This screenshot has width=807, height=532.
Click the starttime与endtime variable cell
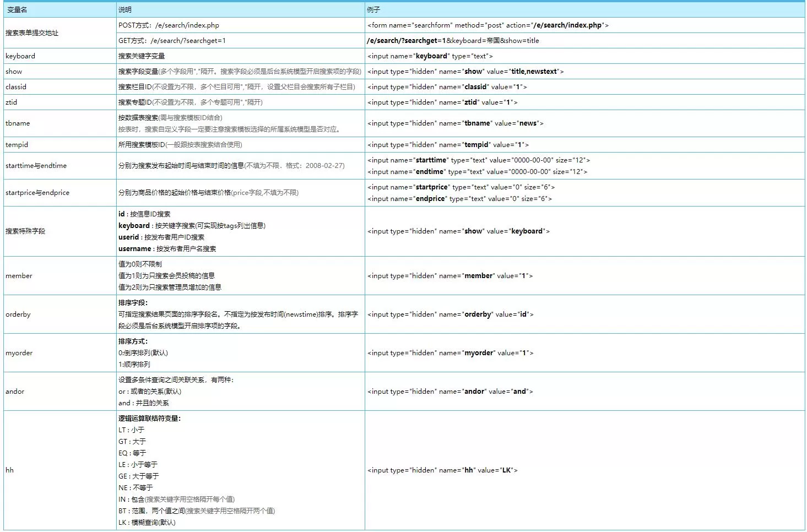(x=59, y=166)
